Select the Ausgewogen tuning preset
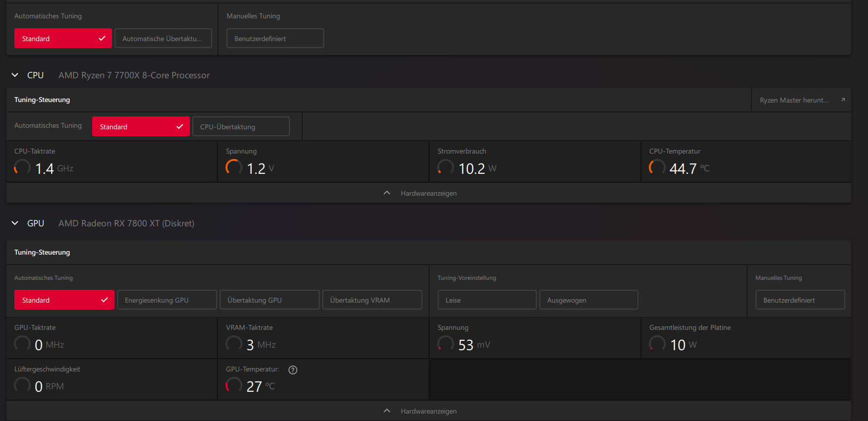 (x=589, y=300)
